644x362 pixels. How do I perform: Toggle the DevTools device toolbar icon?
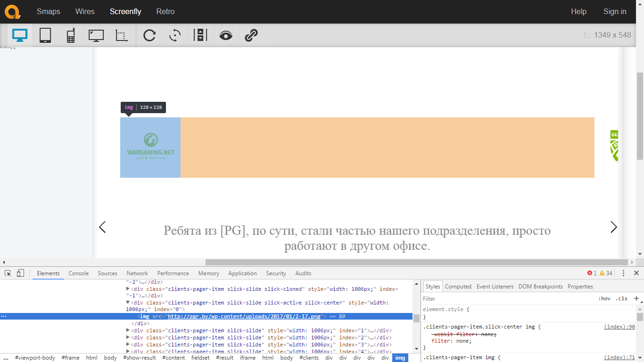pyautogui.click(x=20, y=273)
